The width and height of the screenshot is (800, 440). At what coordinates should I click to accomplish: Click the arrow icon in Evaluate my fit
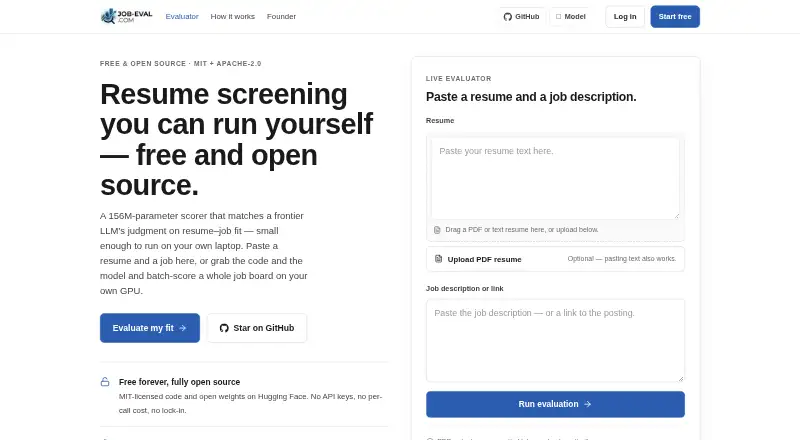pyautogui.click(x=183, y=328)
